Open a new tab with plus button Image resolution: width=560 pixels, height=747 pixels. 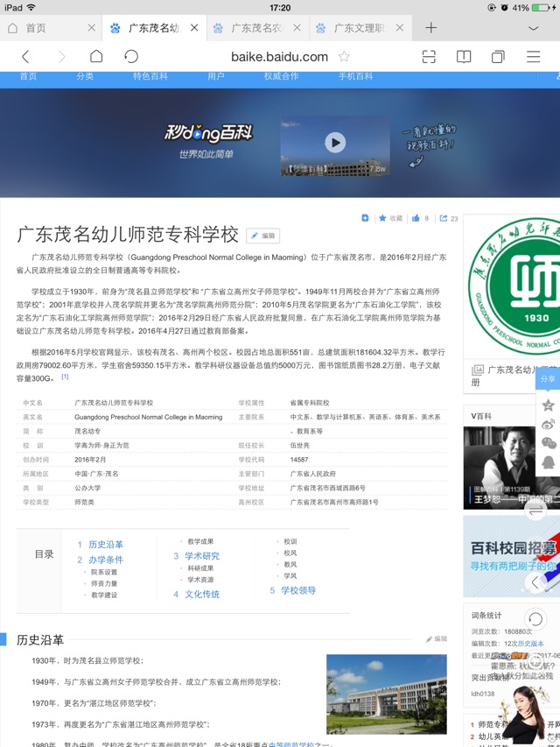431,28
